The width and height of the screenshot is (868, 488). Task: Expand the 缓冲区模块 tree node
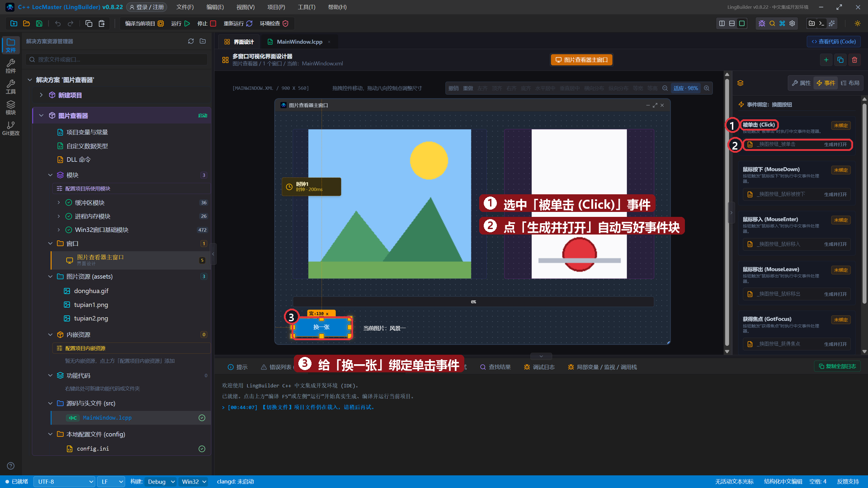59,202
